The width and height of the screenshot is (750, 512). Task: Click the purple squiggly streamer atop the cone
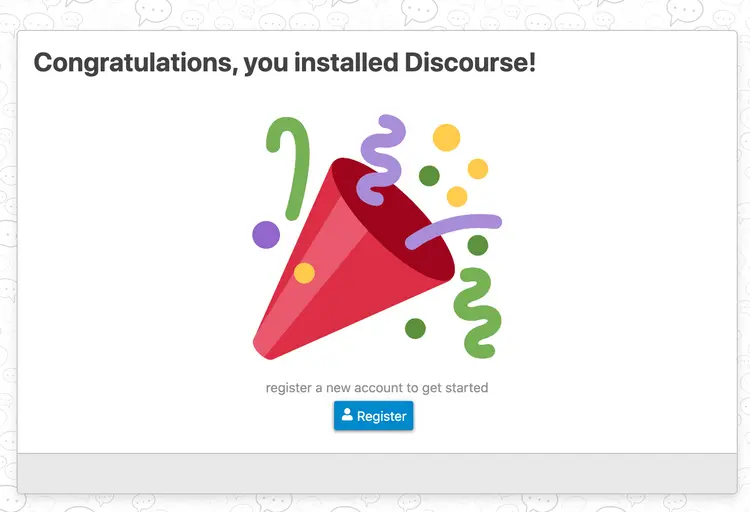click(x=381, y=159)
